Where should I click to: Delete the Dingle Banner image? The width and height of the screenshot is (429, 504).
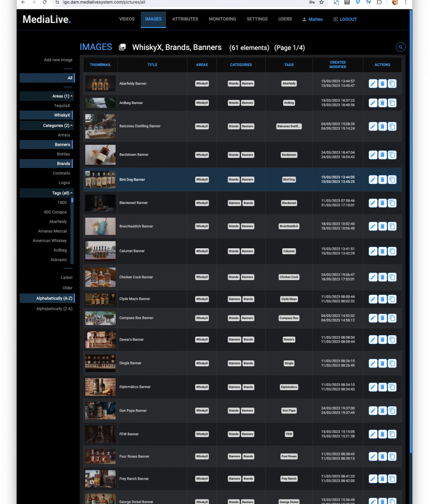point(382,364)
